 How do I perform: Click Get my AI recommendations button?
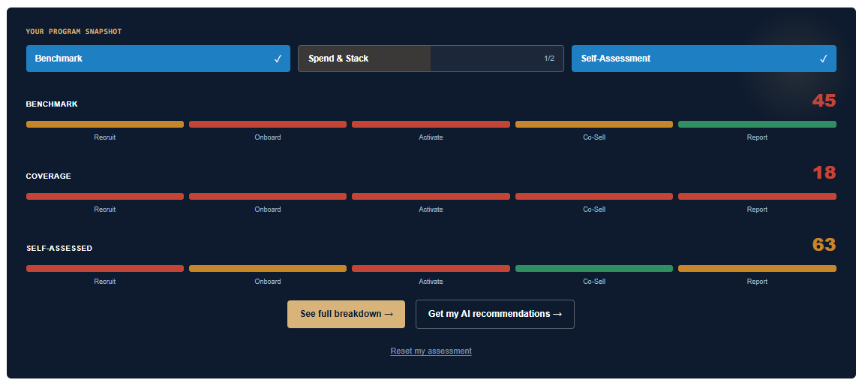(x=495, y=314)
